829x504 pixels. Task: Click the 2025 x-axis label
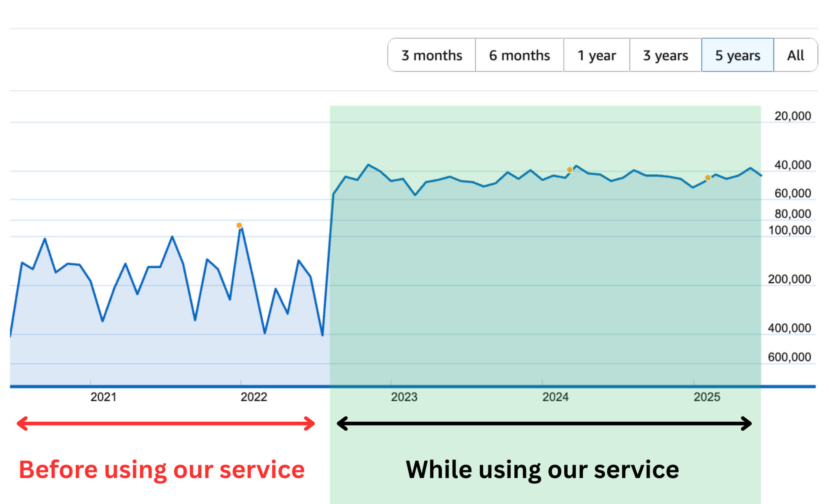[706, 397]
